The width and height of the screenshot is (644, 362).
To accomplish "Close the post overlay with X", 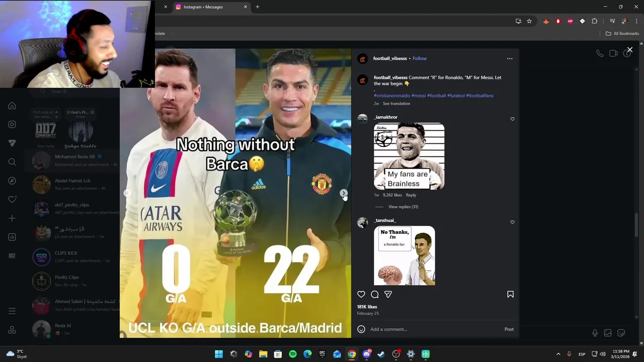I will coord(629,50).
